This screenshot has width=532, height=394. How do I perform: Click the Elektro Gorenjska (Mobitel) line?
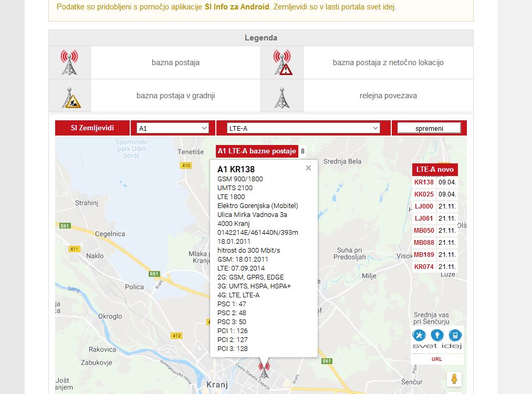point(257,205)
